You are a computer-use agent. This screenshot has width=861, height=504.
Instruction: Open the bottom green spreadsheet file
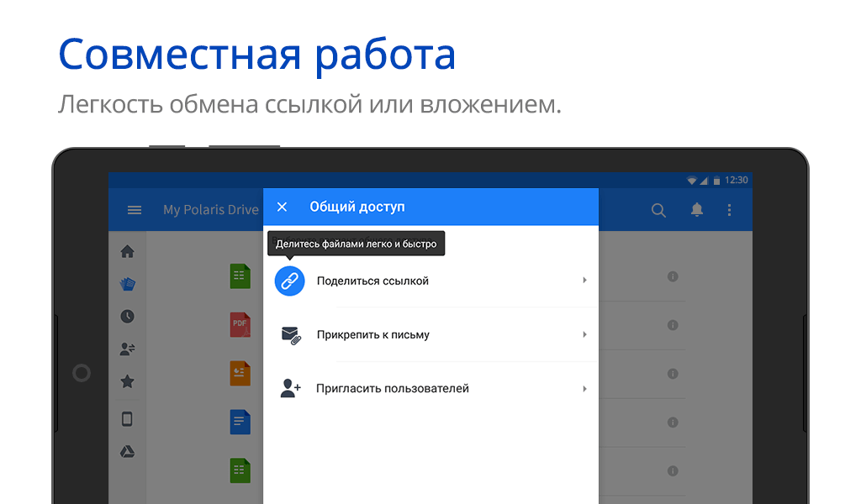240,470
